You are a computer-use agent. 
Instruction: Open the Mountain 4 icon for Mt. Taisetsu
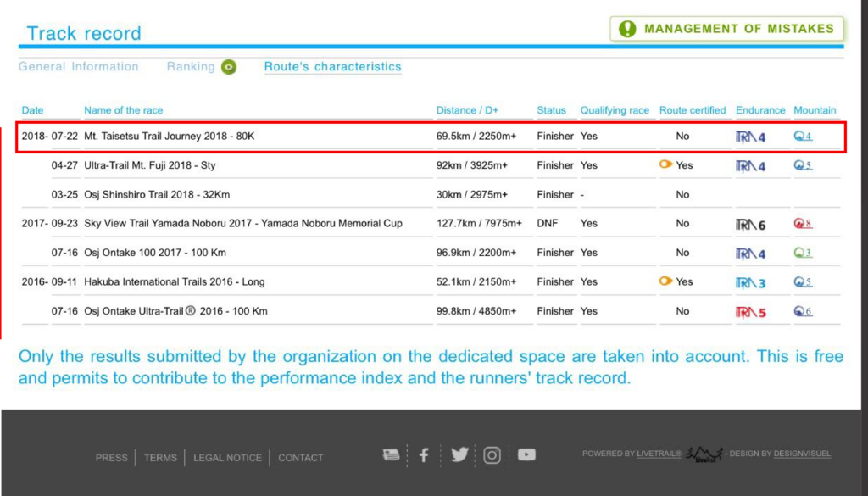803,136
